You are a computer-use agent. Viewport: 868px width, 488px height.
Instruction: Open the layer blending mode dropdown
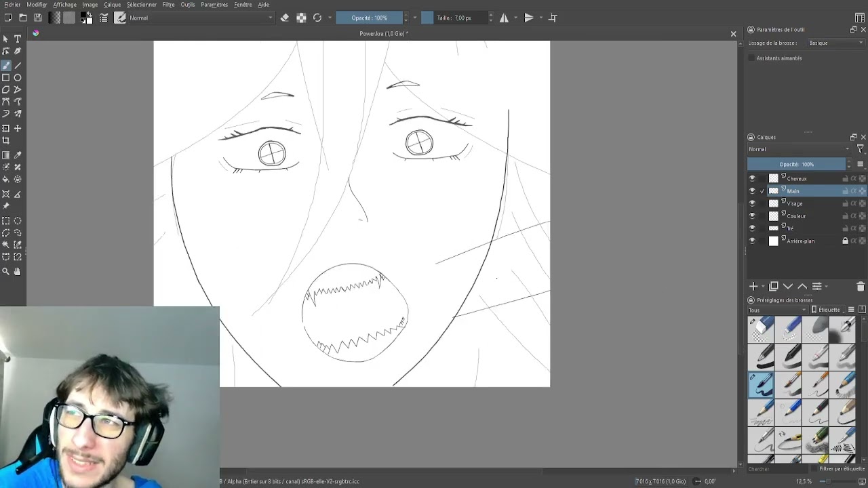click(799, 149)
